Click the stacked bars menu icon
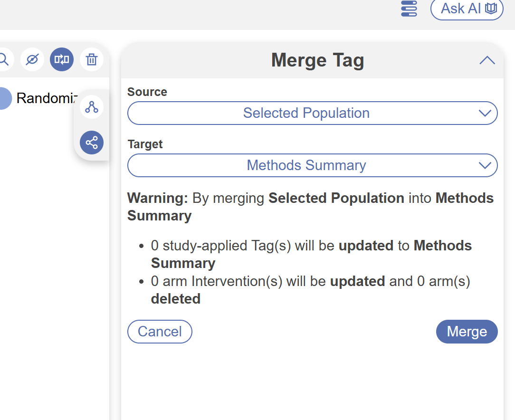 pyautogui.click(x=409, y=9)
